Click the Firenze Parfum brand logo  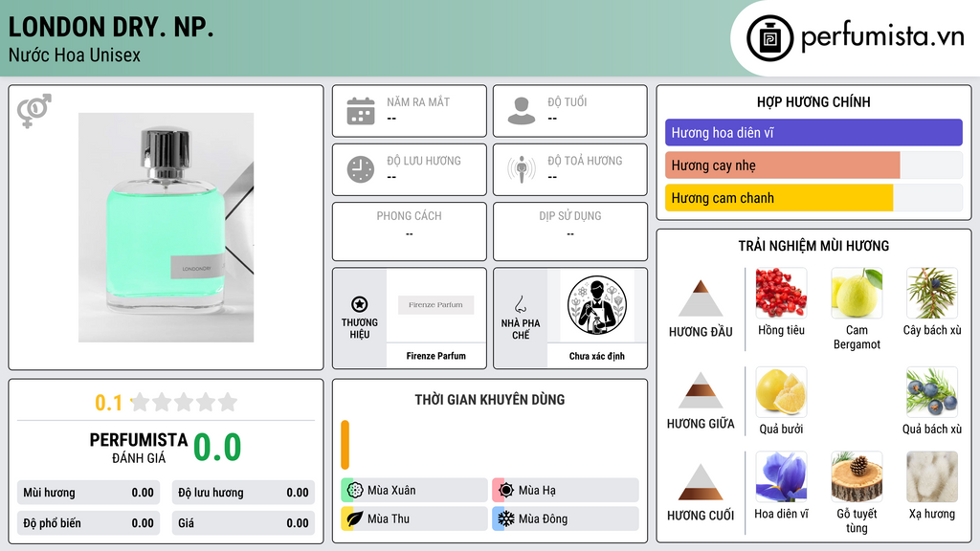pyautogui.click(x=436, y=305)
